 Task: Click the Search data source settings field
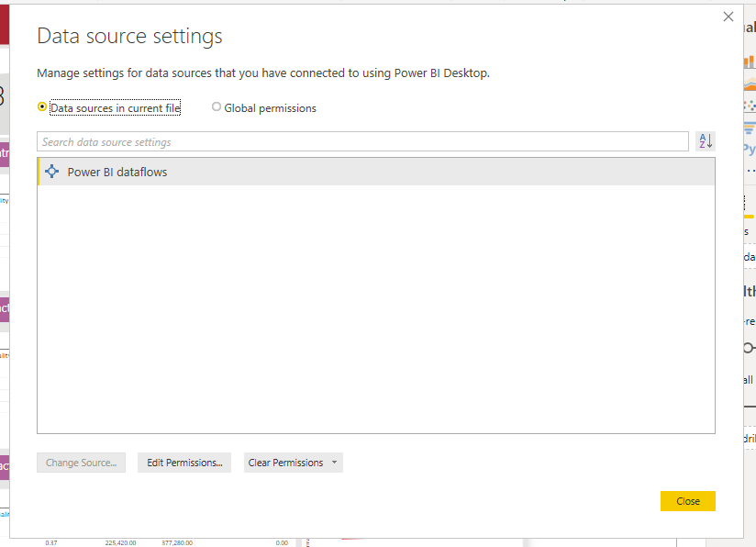coord(362,142)
